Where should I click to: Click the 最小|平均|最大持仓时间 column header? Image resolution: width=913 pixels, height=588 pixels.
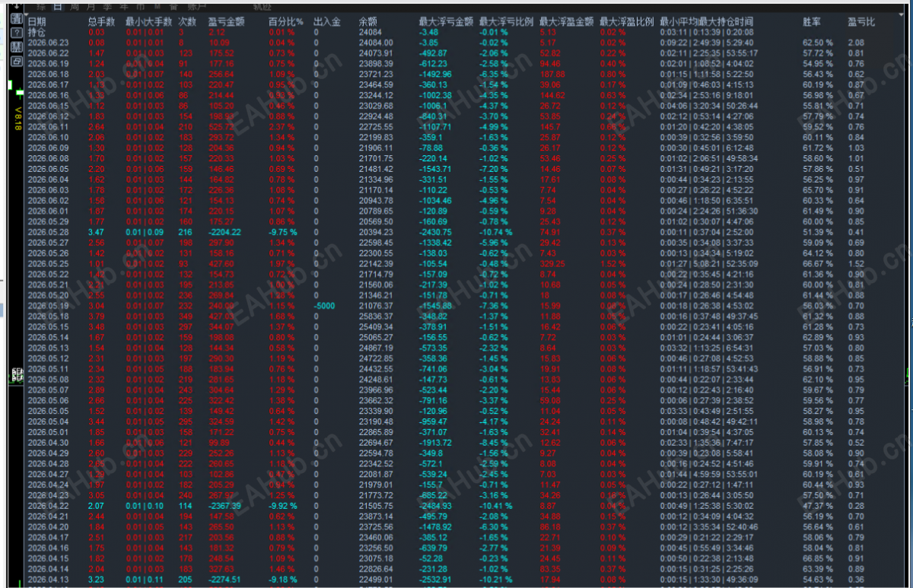click(707, 23)
